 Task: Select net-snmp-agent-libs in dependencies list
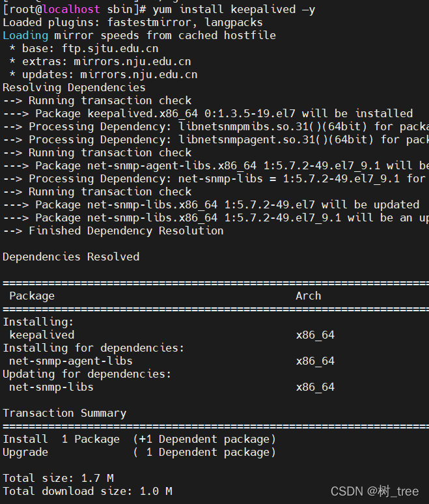click(71, 361)
